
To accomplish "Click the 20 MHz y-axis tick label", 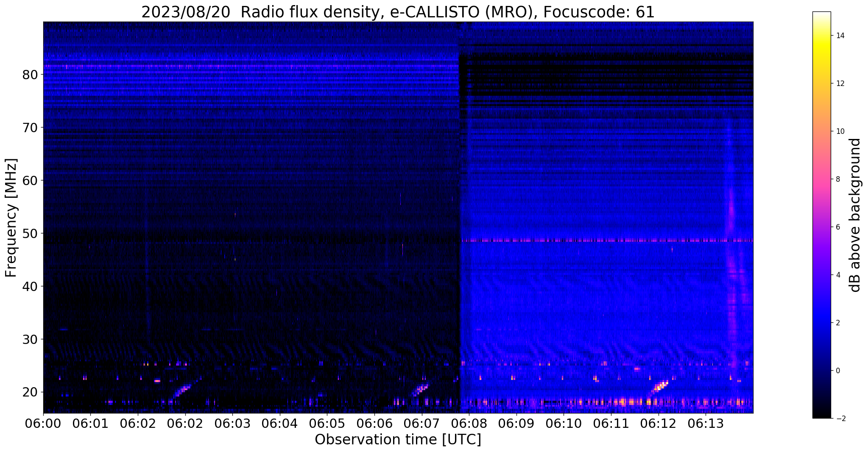I will pyautogui.click(x=30, y=393).
